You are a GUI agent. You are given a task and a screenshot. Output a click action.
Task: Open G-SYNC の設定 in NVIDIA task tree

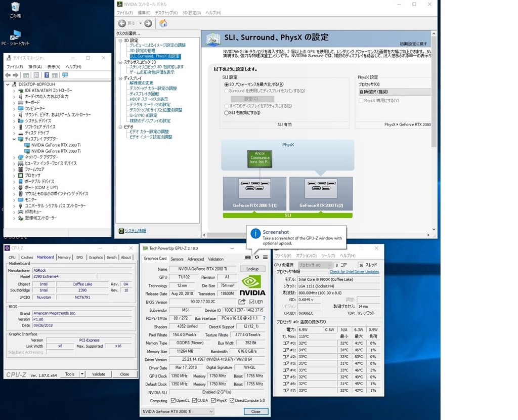(x=143, y=115)
